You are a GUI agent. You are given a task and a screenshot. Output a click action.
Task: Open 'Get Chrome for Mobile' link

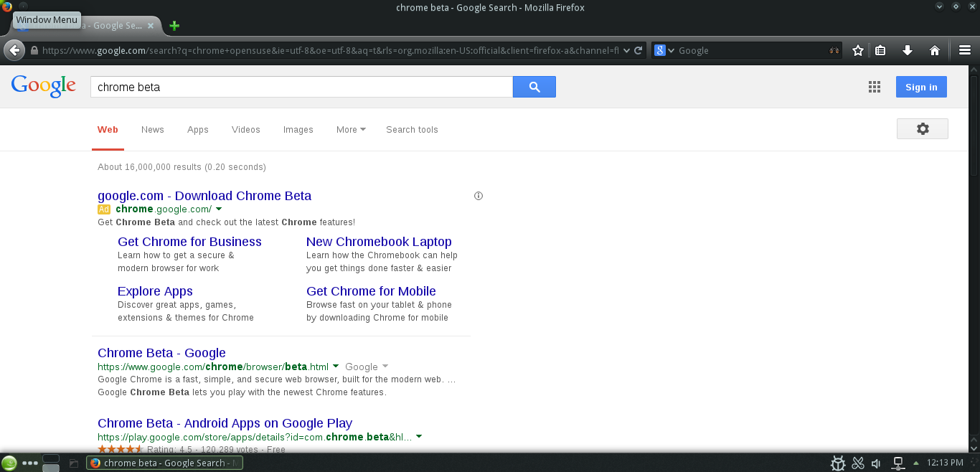click(x=371, y=291)
